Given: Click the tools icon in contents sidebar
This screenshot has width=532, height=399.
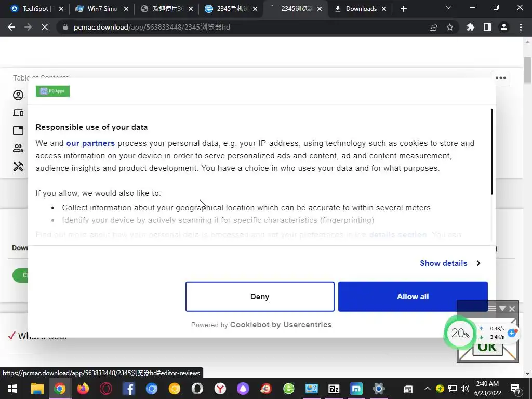Looking at the screenshot, I should point(18,166).
